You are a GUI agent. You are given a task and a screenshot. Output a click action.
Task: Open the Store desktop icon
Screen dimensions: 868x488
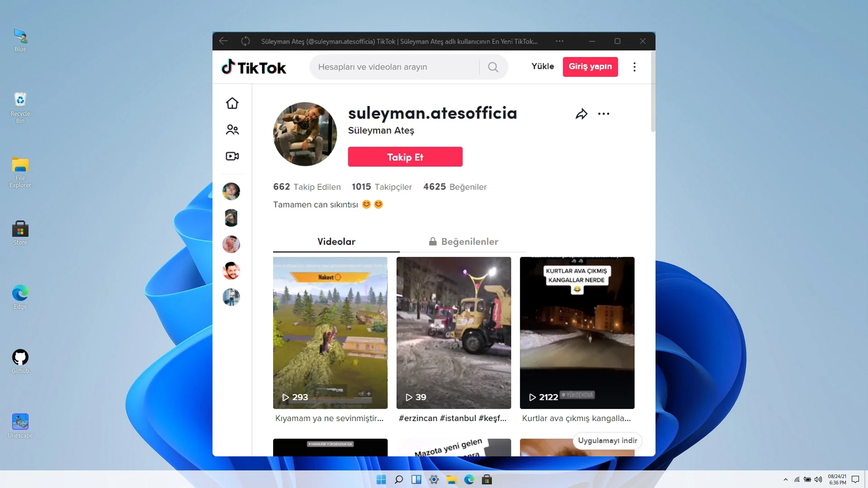coord(20,233)
